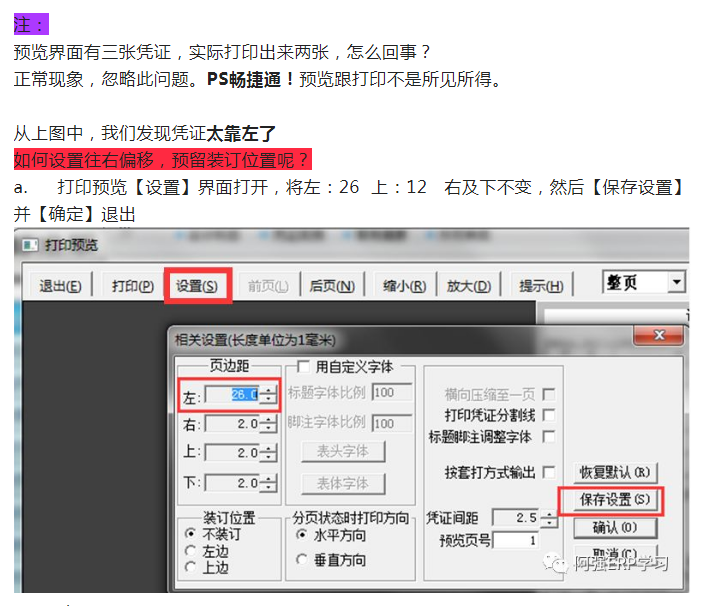The height and width of the screenshot is (606, 715).
Task: Go to next page with 后页(N)
Action: click(x=332, y=286)
